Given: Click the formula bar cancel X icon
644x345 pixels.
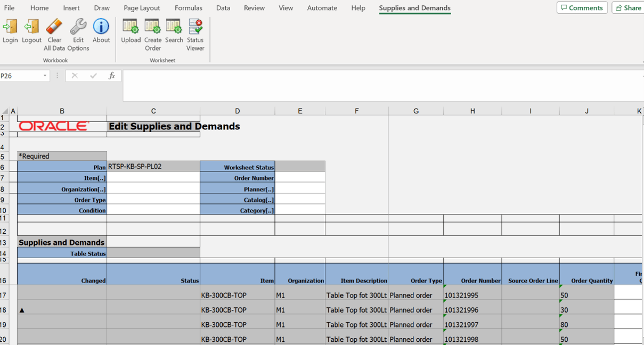Looking at the screenshot, I should click(75, 76).
